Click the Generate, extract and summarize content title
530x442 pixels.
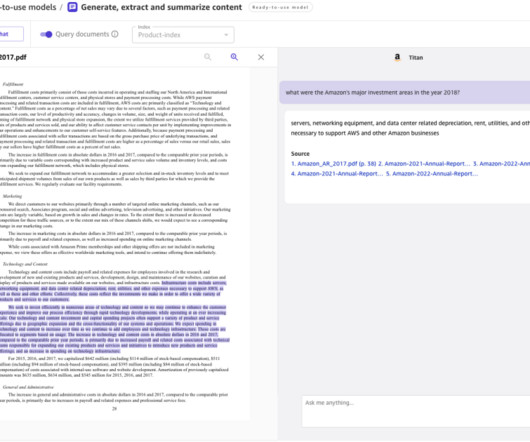pos(162,7)
